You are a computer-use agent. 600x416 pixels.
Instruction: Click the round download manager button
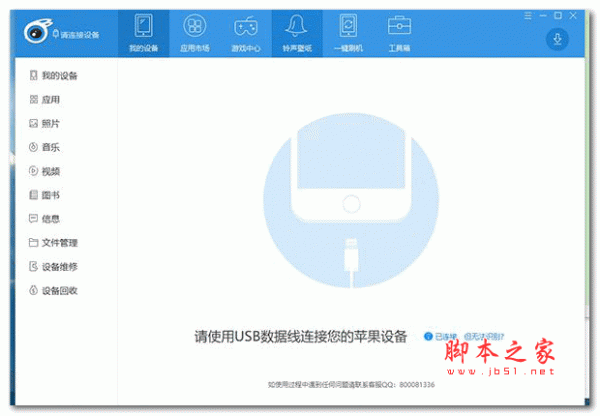coord(557,39)
